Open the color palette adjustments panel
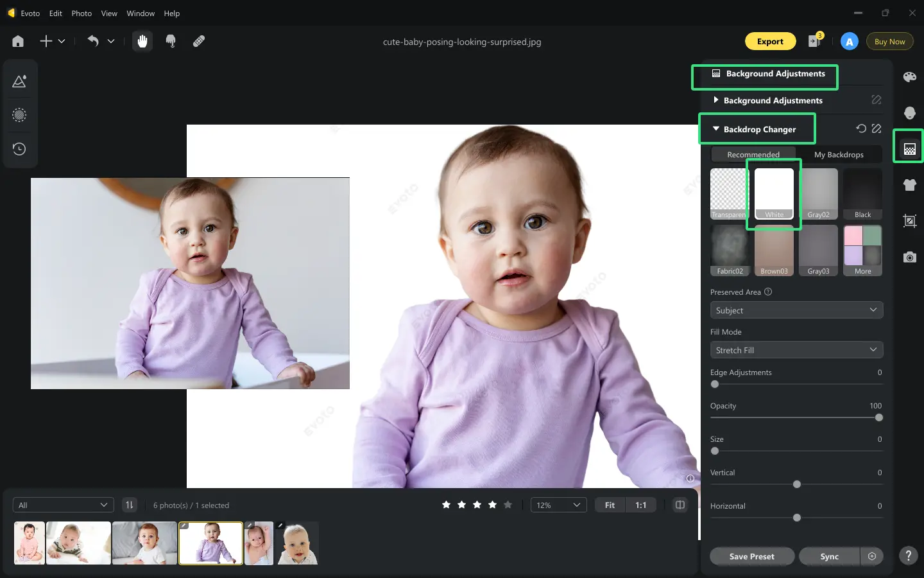924x578 pixels. 909,77
